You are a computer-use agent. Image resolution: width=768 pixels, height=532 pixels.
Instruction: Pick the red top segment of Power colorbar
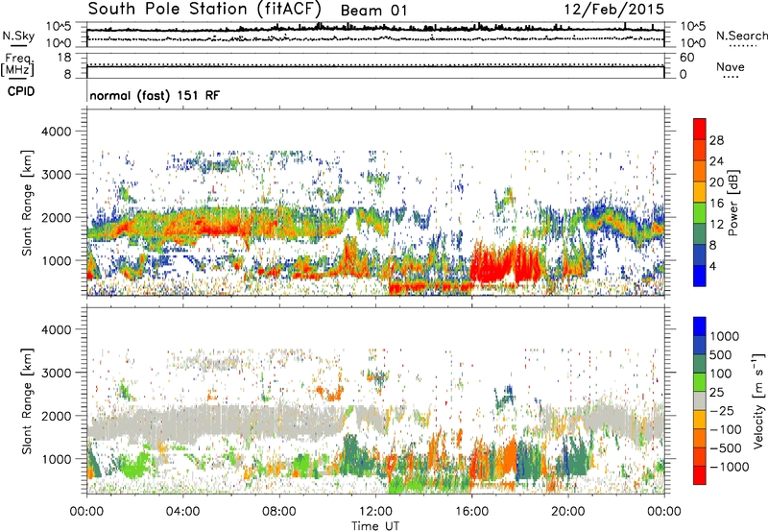coord(700,129)
